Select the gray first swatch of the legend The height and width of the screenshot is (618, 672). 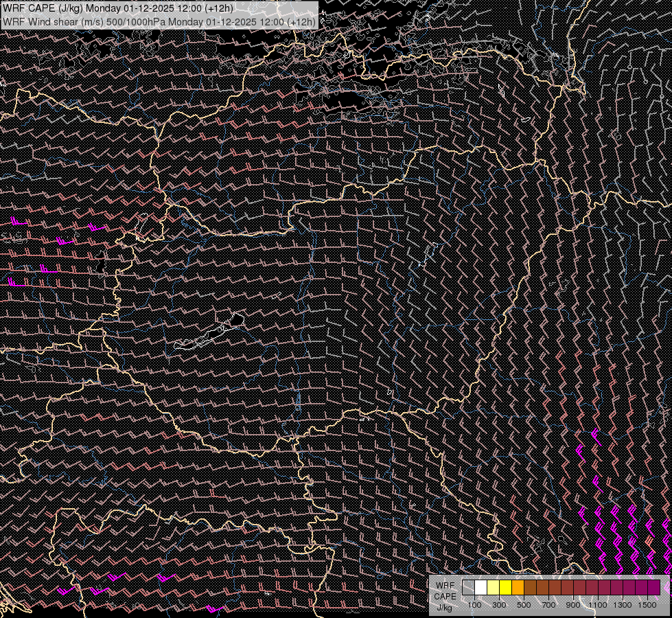coord(468,587)
